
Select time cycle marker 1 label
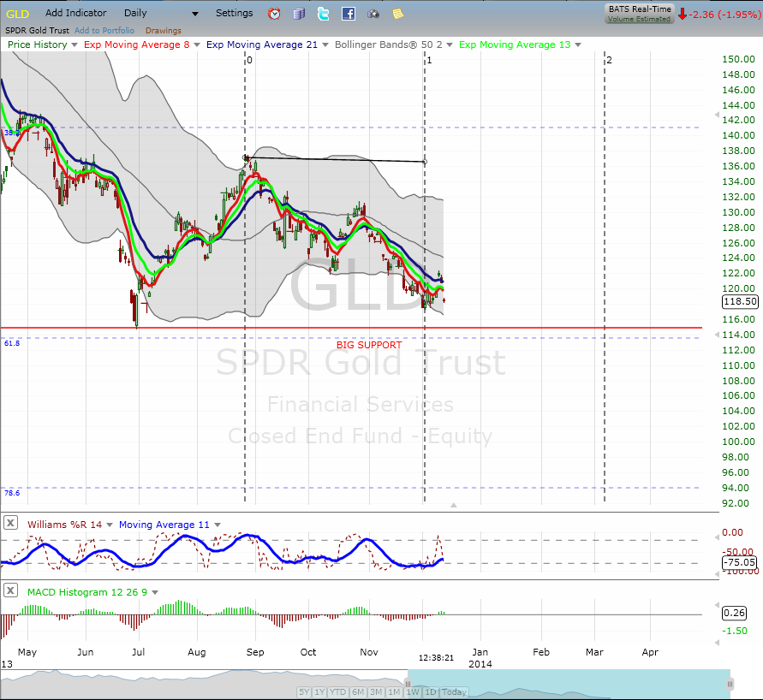tap(429, 60)
